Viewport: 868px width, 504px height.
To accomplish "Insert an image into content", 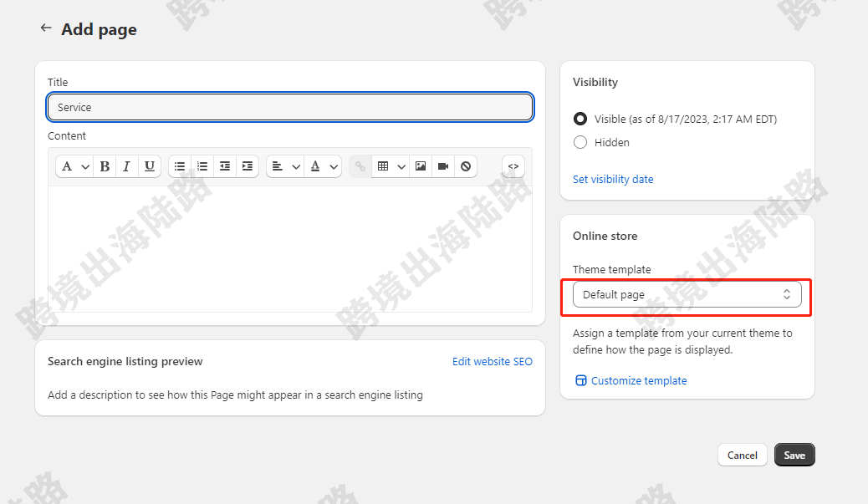I will 421,166.
